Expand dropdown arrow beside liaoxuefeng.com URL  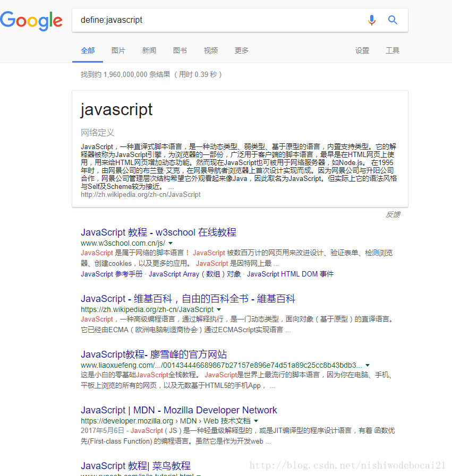tap(368, 365)
